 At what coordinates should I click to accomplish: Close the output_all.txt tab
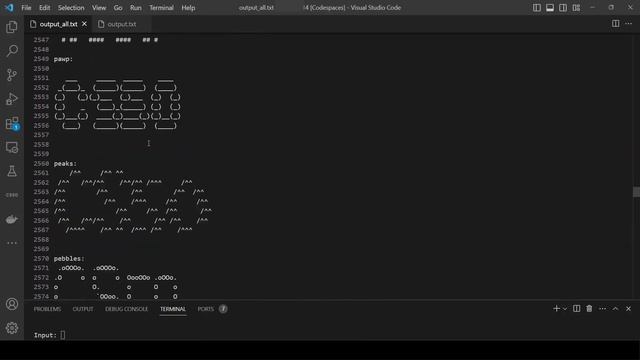pyautogui.click(x=84, y=24)
